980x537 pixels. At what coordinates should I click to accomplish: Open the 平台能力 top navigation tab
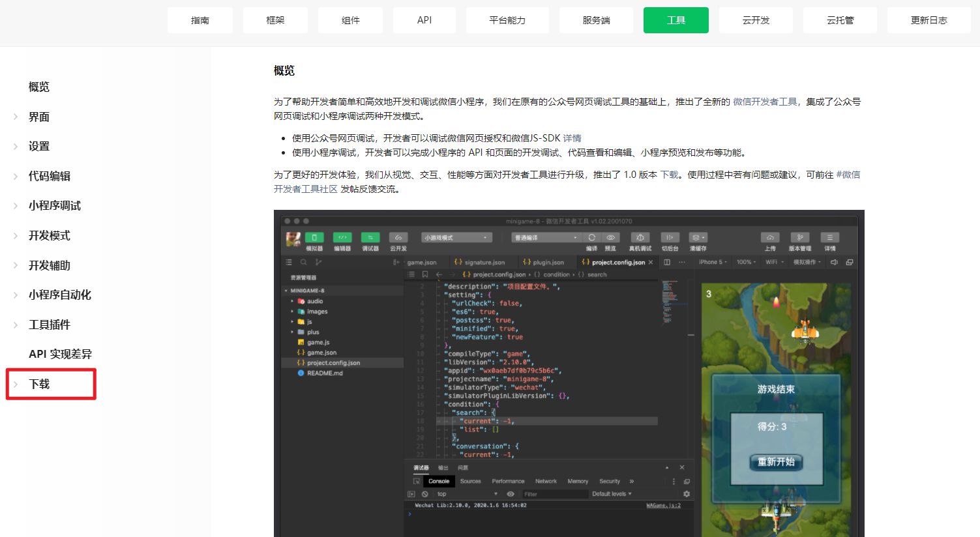[507, 20]
